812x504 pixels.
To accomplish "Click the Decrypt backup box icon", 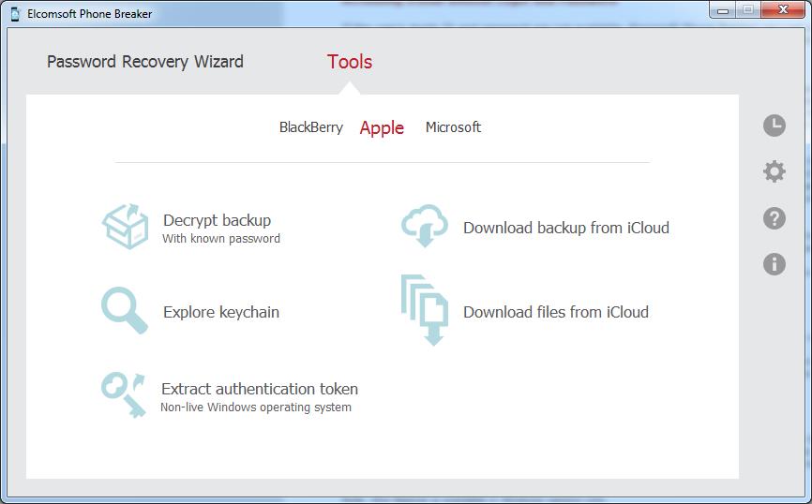I will (x=126, y=226).
